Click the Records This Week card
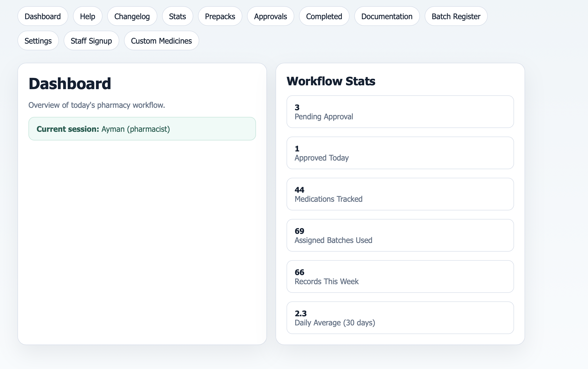588x369 pixels. (x=400, y=277)
